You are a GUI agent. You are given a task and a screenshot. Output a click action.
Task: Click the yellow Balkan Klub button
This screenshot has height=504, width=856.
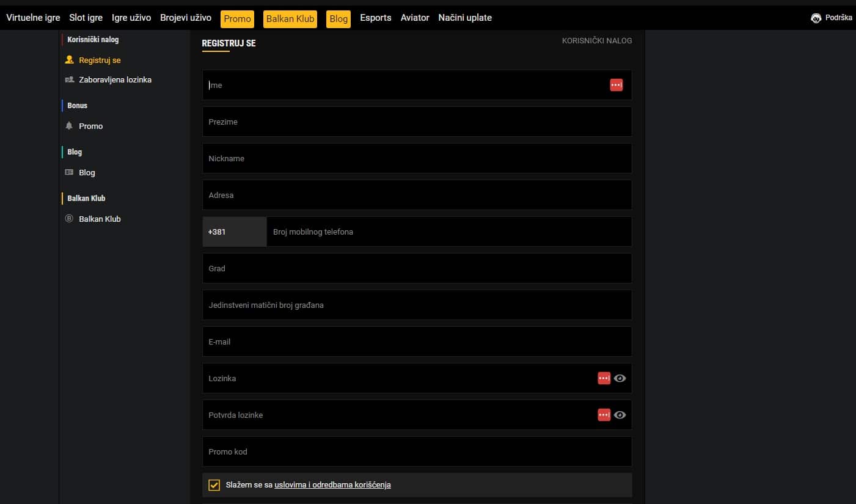[x=290, y=19]
